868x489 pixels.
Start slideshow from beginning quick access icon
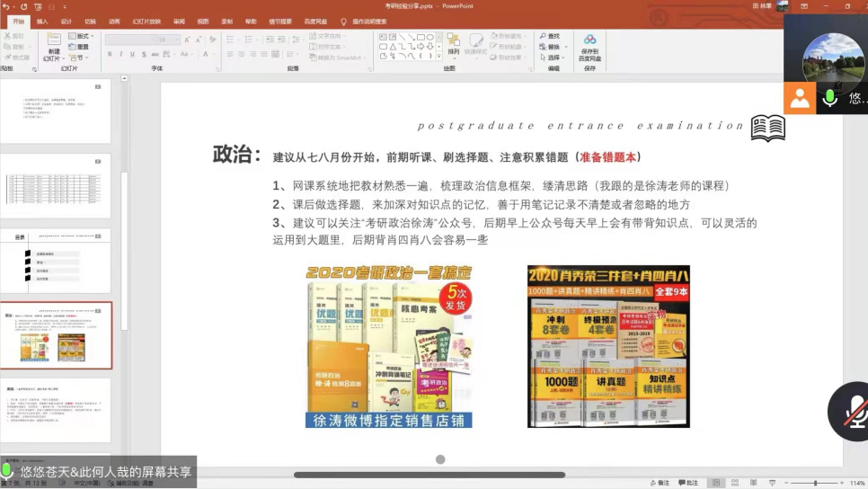[39, 6]
